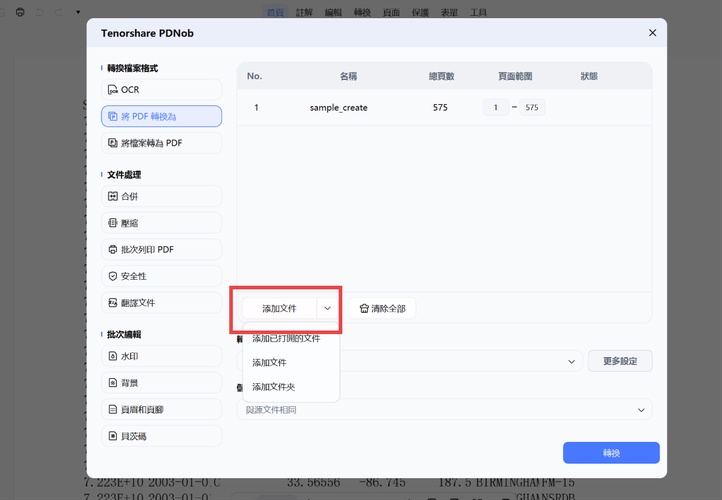Choose 添加文件 entry in dropdown list

269,363
